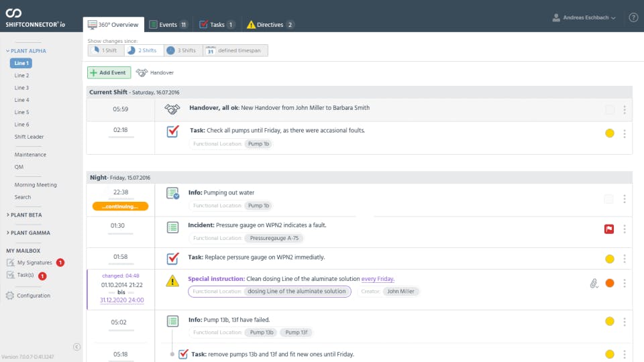Click the calendar icon of defined timespan

click(x=210, y=50)
